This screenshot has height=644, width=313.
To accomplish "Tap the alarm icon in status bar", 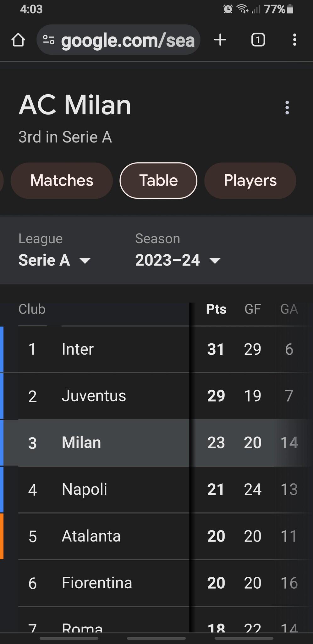I will tap(228, 9).
